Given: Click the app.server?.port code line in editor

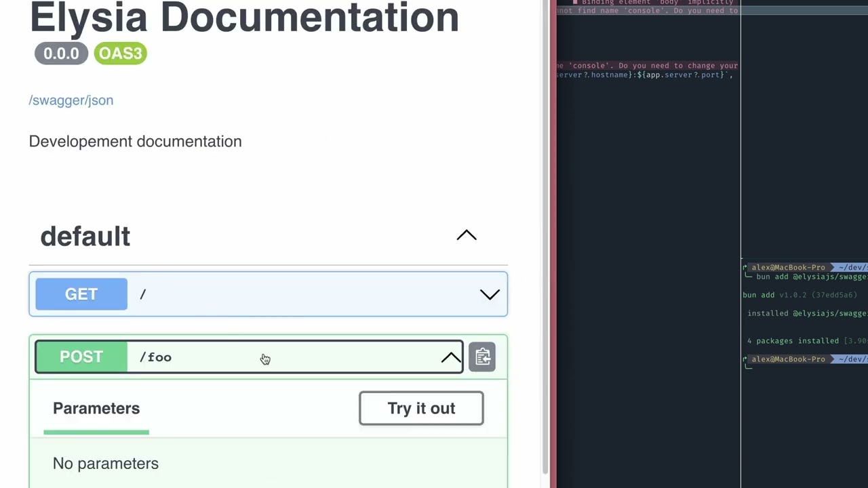Looking at the screenshot, I should [644, 75].
